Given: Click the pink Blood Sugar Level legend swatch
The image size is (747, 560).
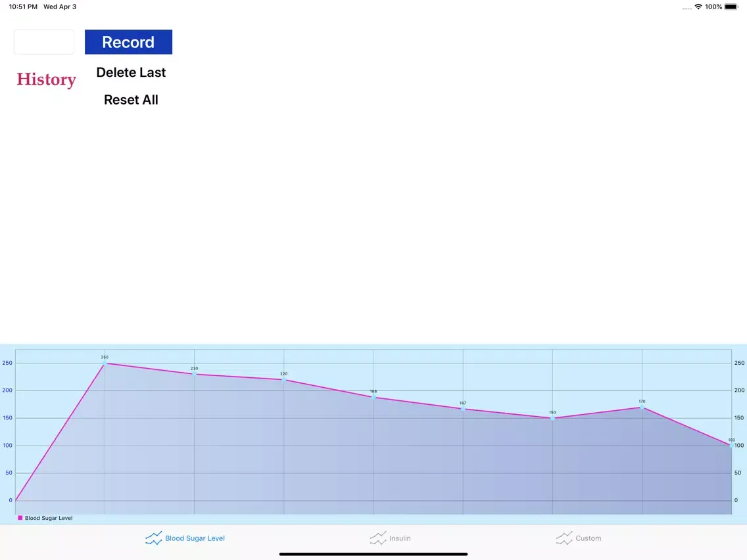Looking at the screenshot, I should [x=20, y=518].
